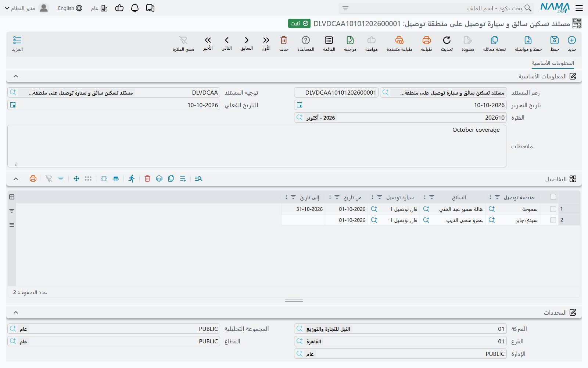Click red delete row icon in details toolbar
This screenshot has width=588, height=368.
click(x=147, y=178)
